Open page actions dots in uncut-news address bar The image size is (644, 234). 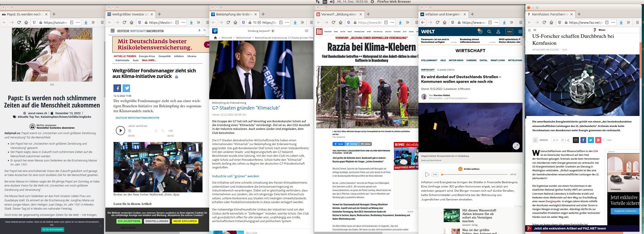78,23
